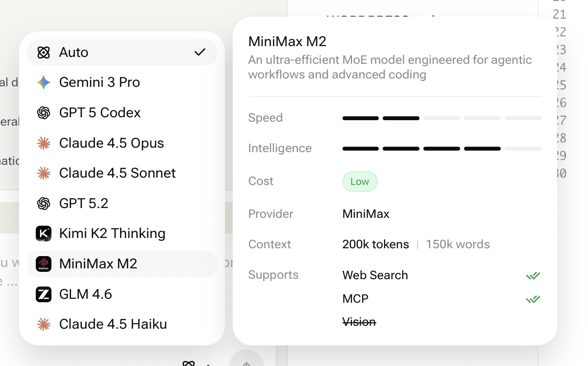The image size is (588, 366).
Task: Click the Low cost badge
Action: point(360,182)
